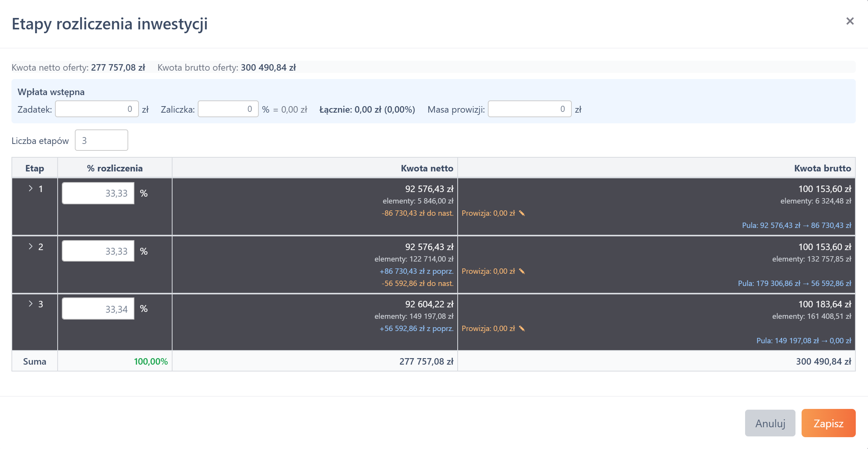Focus the Masa prowizji field

tap(529, 109)
